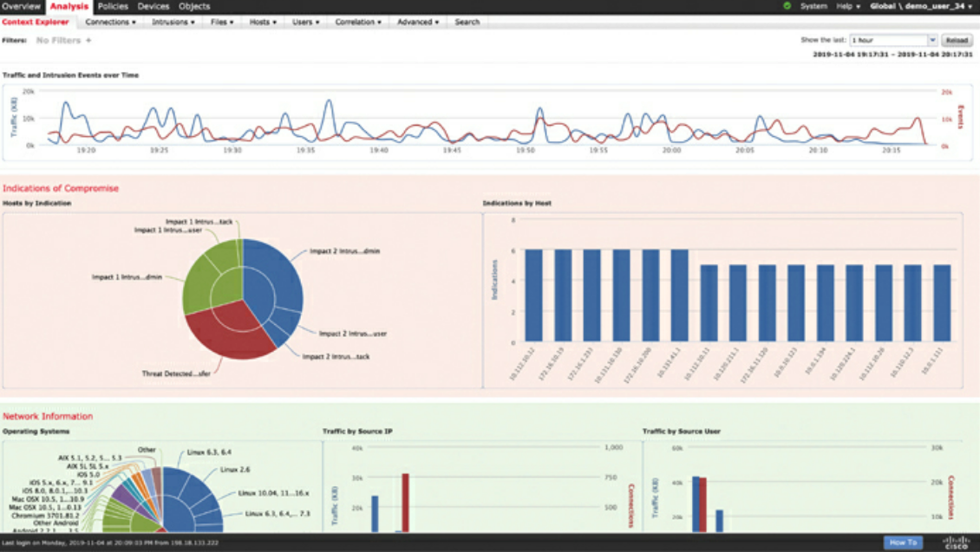
Task: Click the Last login status text in footer
Action: coord(110,542)
